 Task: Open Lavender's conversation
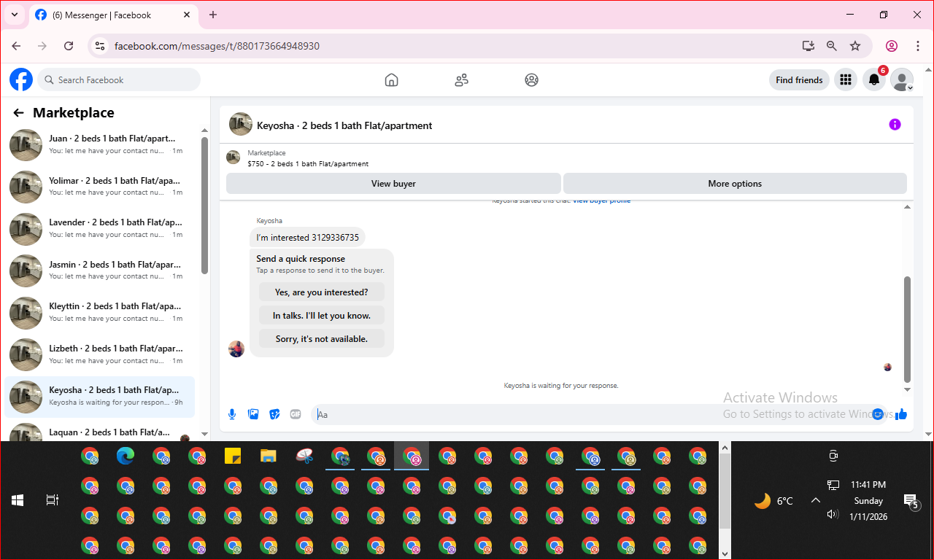[x=99, y=228]
